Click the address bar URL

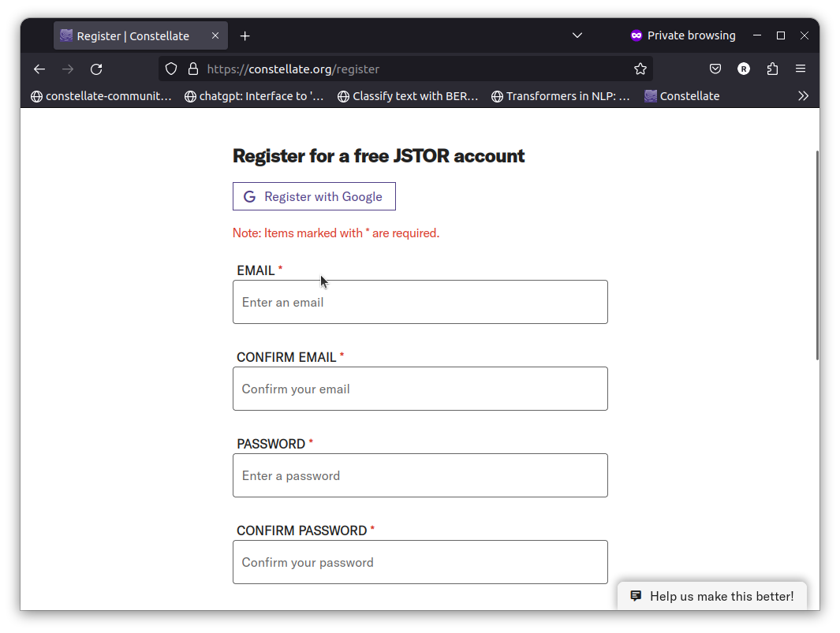point(293,69)
